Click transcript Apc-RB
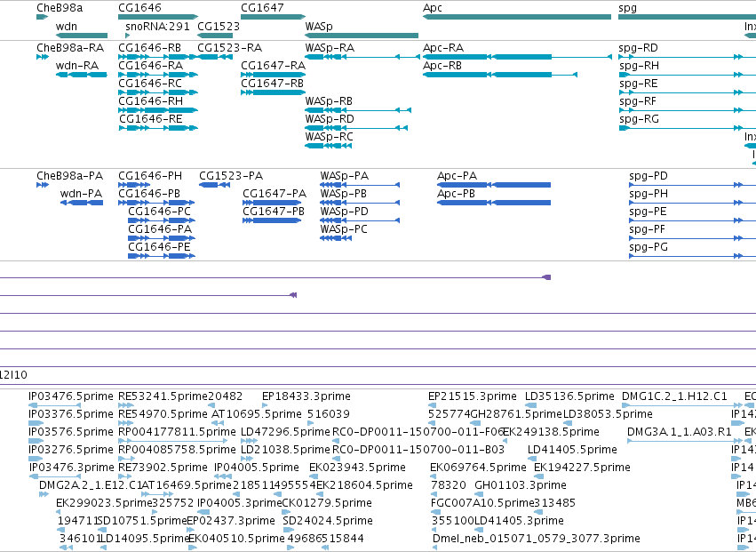Screen dimensions: 756x552 [442, 66]
